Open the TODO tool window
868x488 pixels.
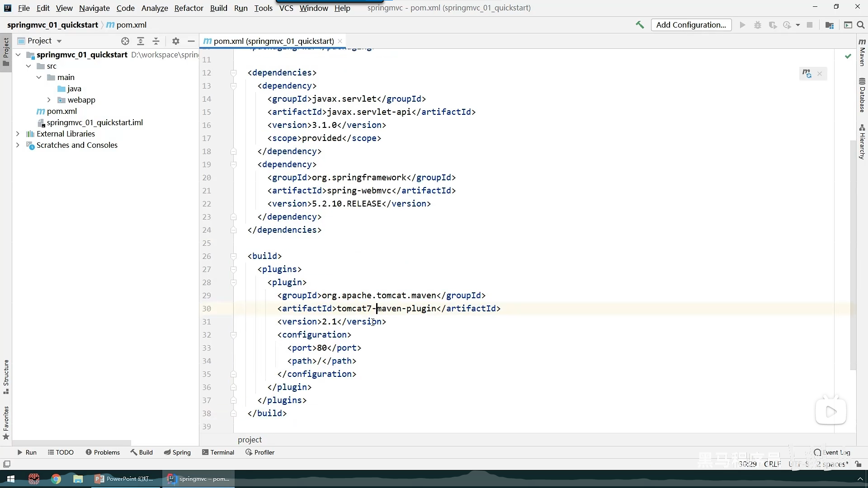tap(61, 452)
